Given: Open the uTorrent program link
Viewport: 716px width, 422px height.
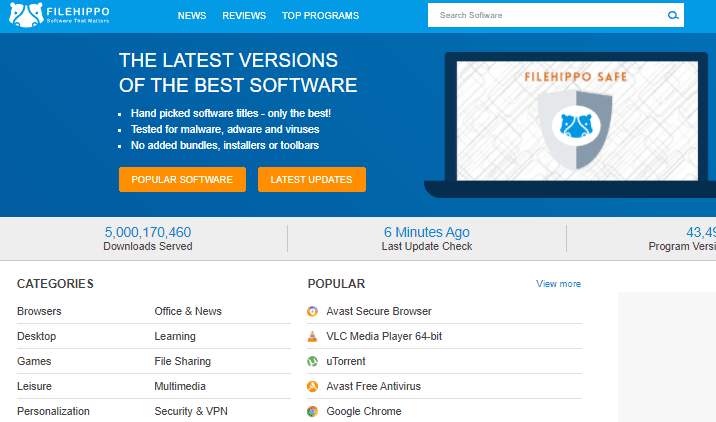Looking at the screenshot, I should [346, 361].
